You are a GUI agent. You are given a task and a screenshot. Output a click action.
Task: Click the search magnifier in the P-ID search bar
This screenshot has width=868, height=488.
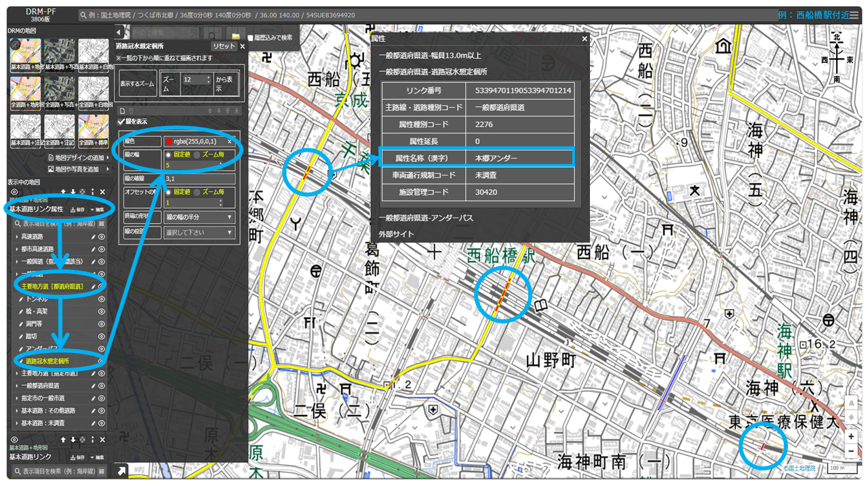click(x=213, y=35)
